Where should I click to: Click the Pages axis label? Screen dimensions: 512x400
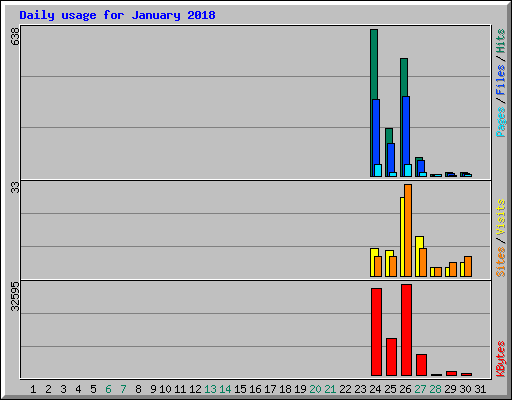(x=501, y=122)
